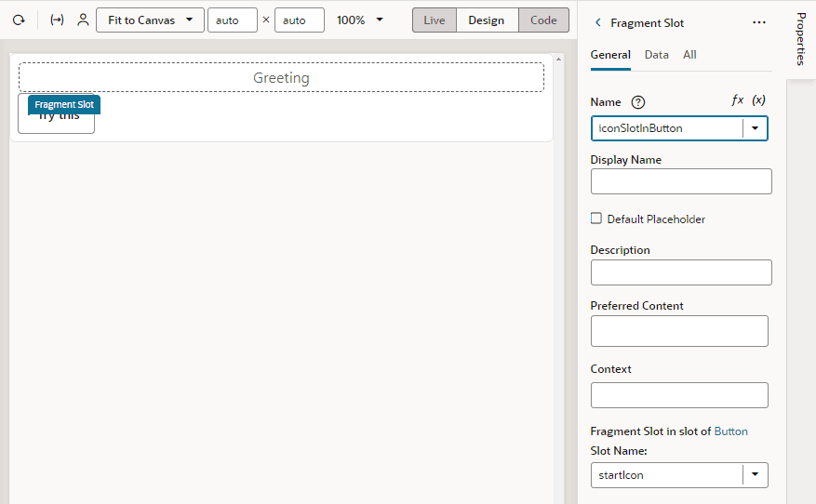Enable the Default Placeholder checkbox
This screenshot has width=816, height=504.
click(596, 219)
